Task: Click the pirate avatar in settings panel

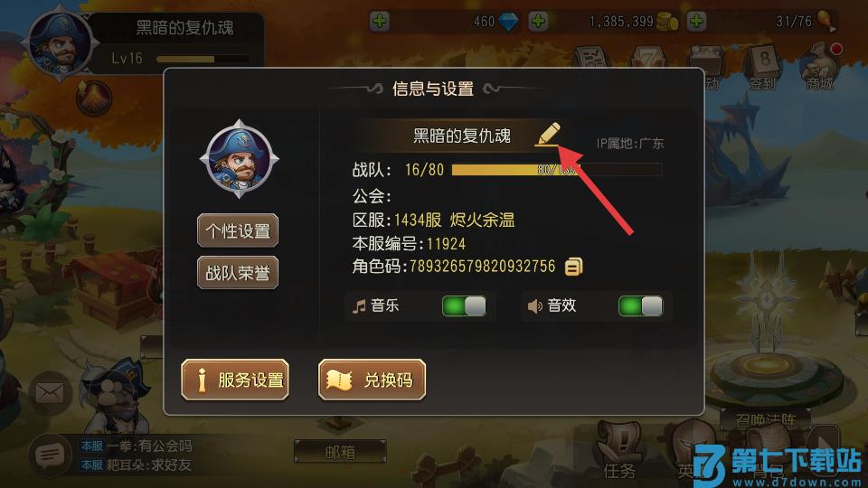Action: coord(239,159)
